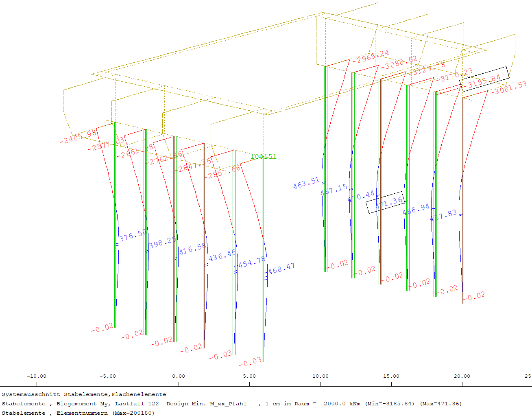This screenshot has width=532, height=420.
Task: Pick the red value -3129.78
Action: (427, 69)
